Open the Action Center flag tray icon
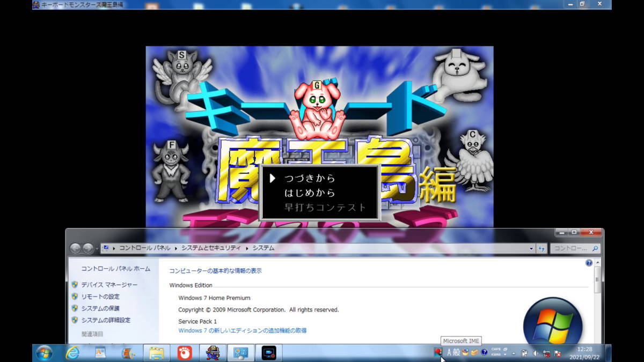 click(x=558, y=354)
